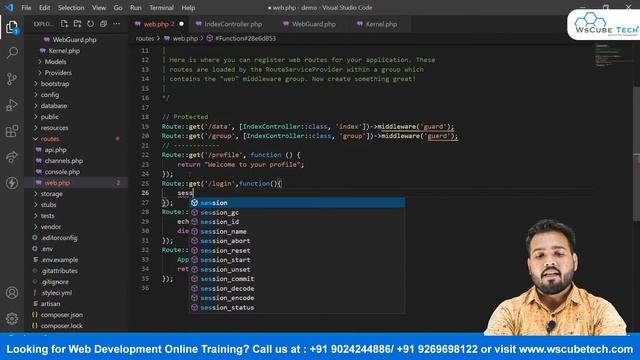Open the .editorconfig file

pyautogui.click(x=59, y=238)
